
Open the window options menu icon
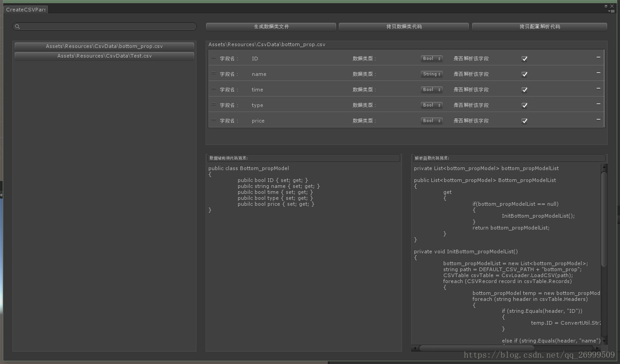click(x=611, y=11)
